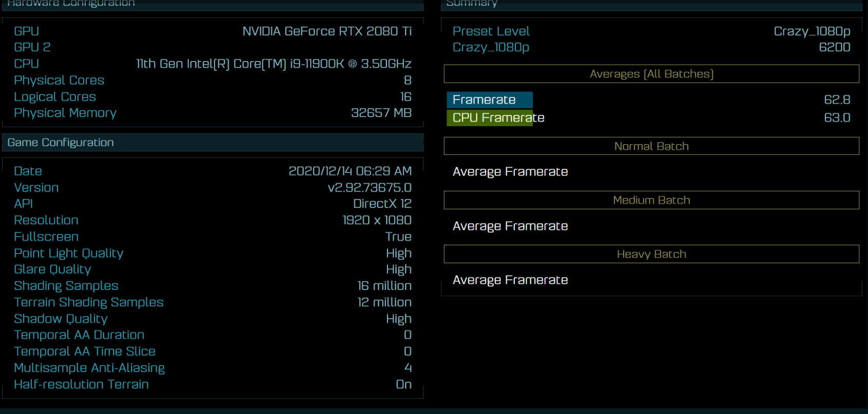Select the Game Configuration section header

tap(213, 143)
